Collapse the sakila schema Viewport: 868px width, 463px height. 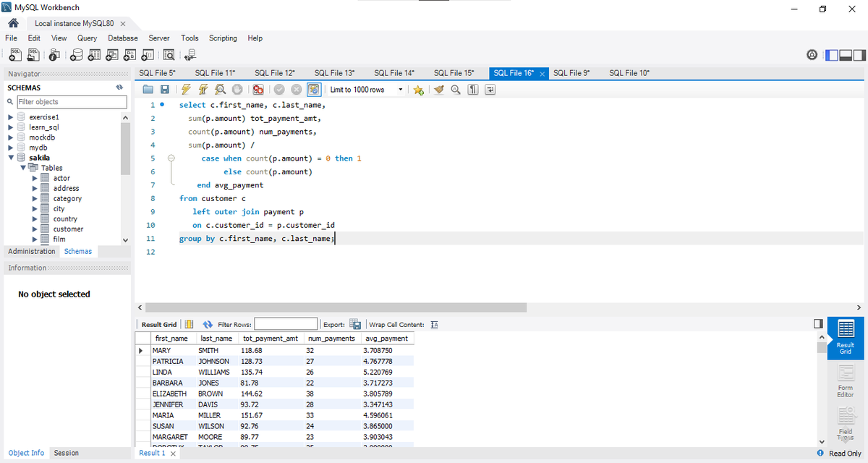pos(10,158)
